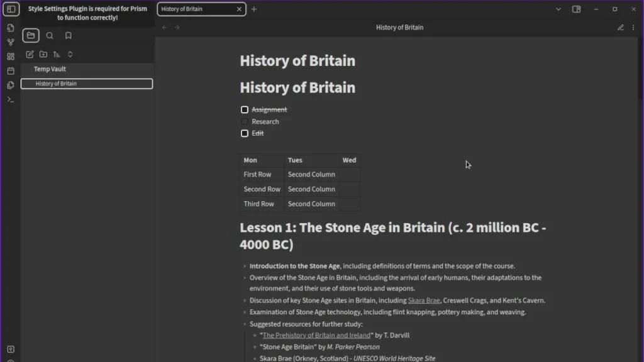Minimize the Obsidian window
Screen dimensions: 644x362
pos(596,9)
